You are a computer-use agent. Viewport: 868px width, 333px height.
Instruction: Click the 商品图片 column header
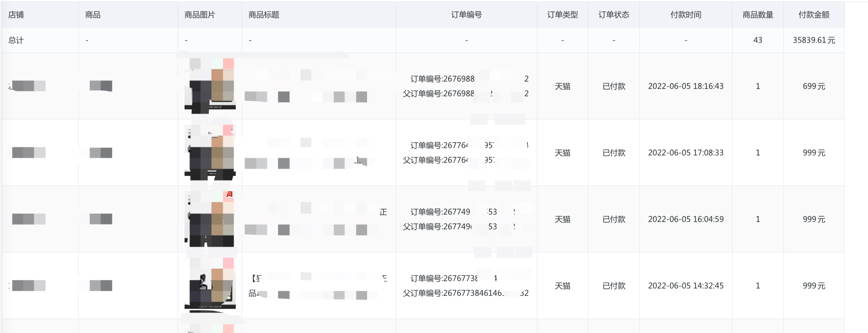click(x=200, y=15)
